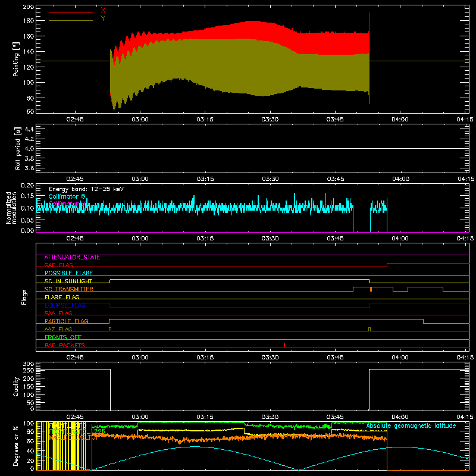Select the 'X' legend label
This screenshot has width=476, height=476.
[103, 11]
